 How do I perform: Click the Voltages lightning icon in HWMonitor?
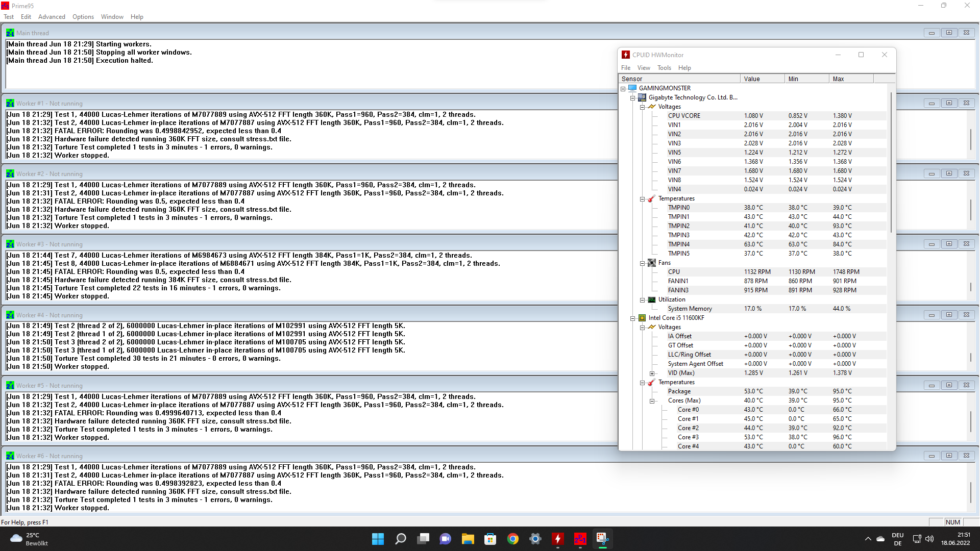652,107
